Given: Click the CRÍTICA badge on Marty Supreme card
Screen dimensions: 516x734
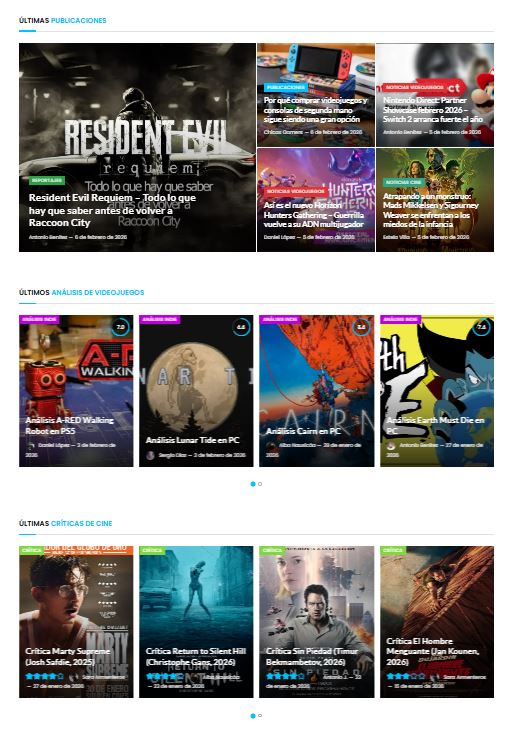Looking at the screenshot, I should pyautogui.click(x=31, y=550).
